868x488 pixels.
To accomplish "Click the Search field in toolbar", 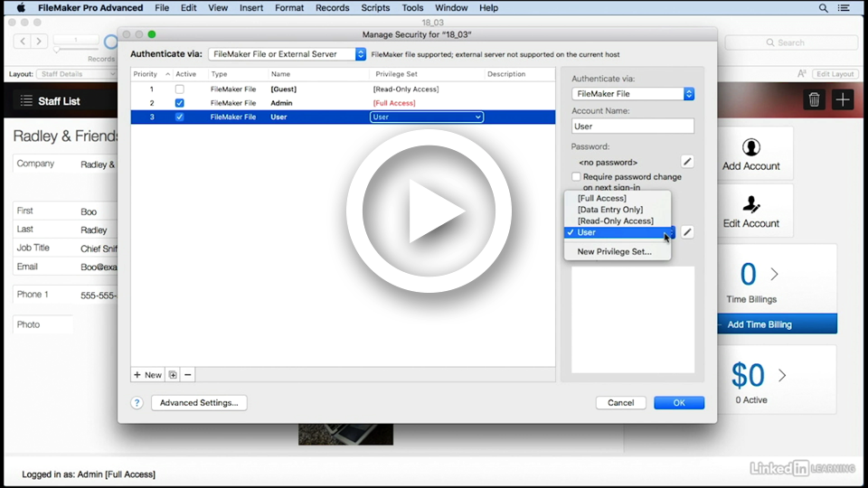I will [791, 42].
